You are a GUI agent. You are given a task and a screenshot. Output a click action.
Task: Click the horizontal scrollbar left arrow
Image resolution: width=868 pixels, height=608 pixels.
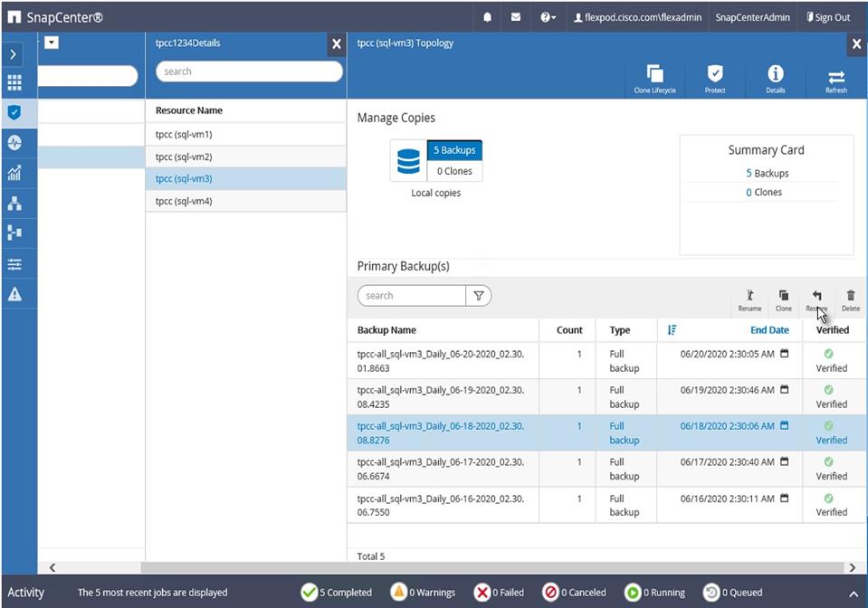[52, 567]
